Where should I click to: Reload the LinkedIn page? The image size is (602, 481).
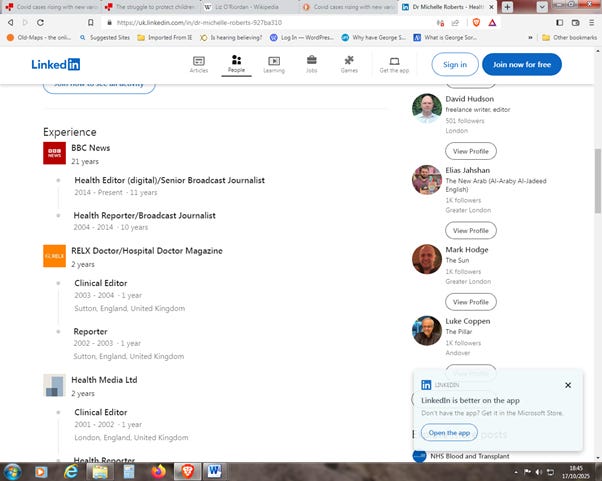click(40, 23)
